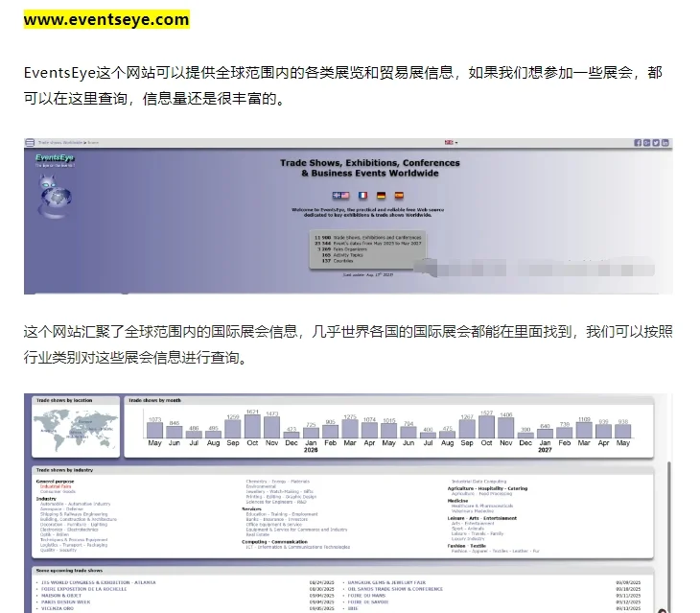
Task: Open 'Veterinary Medicine' link
Action: [x=473, y=511]
